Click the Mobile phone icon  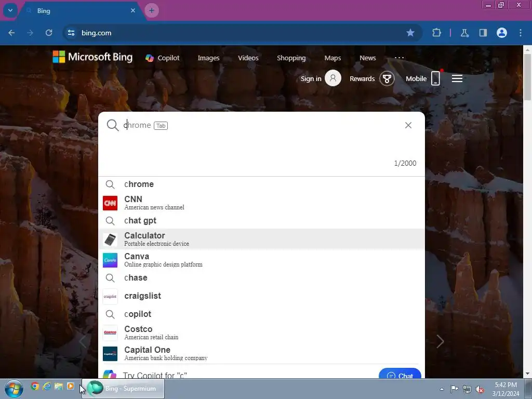coord(436,78)
